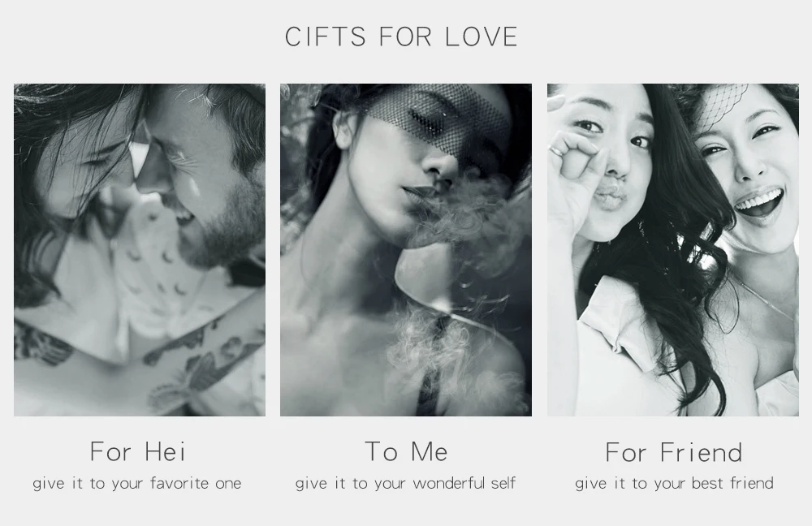This screenshot has width=812, height=526.
Task: Open the two friends photo above For Friend
Action: coord(673,249)
